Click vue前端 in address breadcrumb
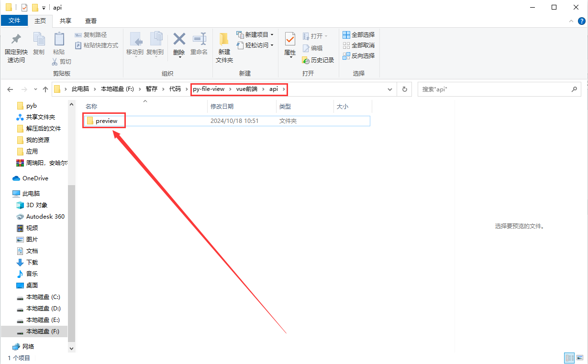 (246, 89)
